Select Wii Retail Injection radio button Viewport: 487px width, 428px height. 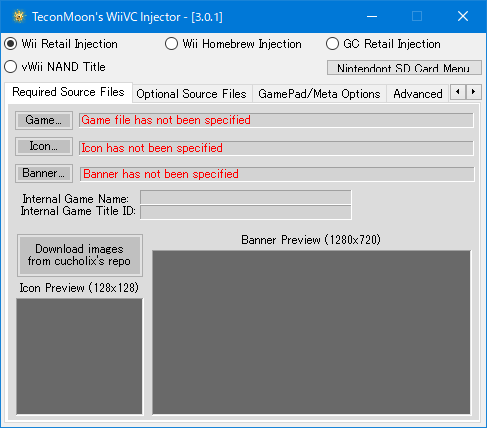61,44
